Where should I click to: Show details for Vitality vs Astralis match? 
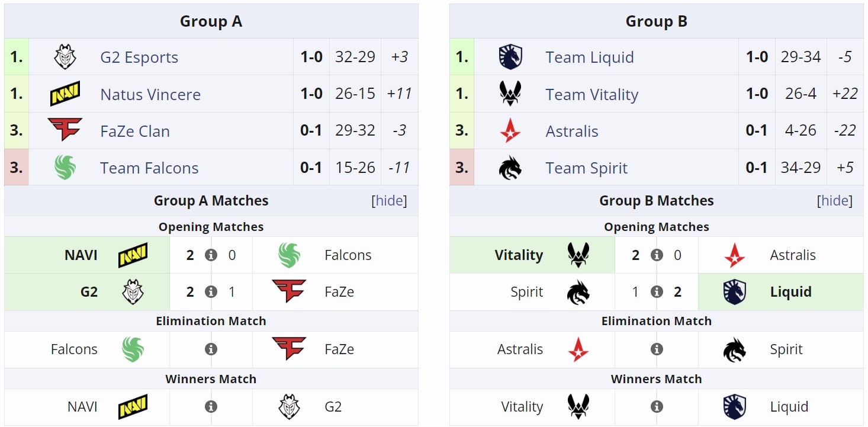pos(657,255)
